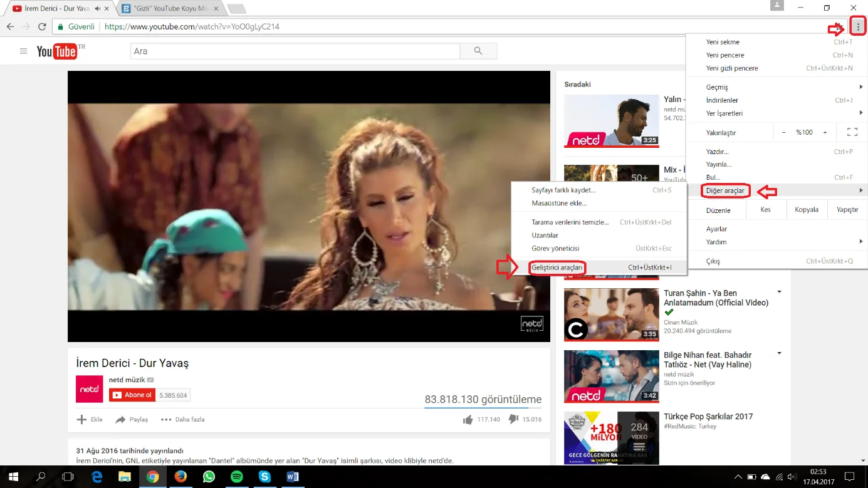Viewport: 868px width, 488px height.
Task: Open Spotify from the taskbar
Action: (237, 477)
